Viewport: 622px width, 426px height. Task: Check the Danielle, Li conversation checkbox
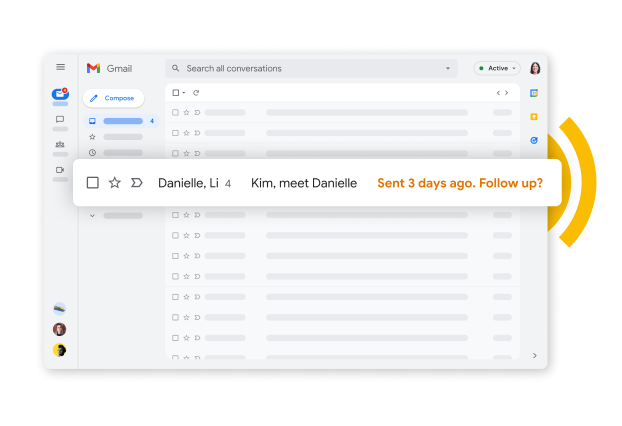(93, 183)
